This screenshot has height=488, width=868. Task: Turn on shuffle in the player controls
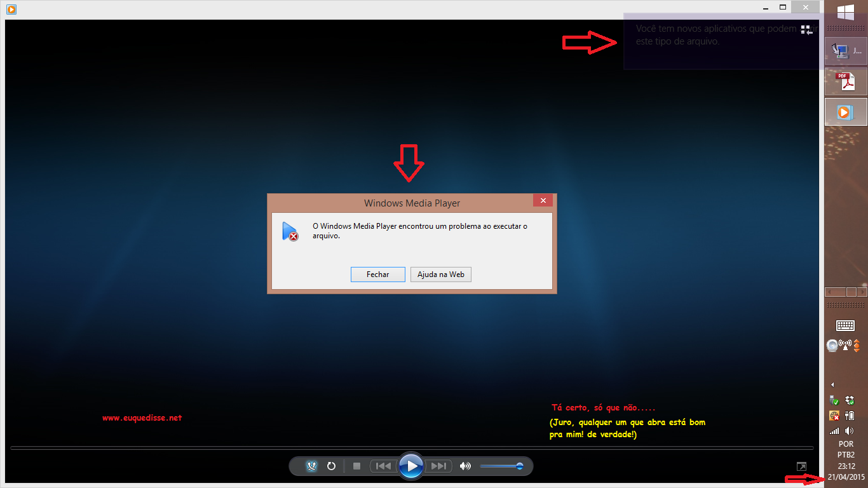coord(311,466)
